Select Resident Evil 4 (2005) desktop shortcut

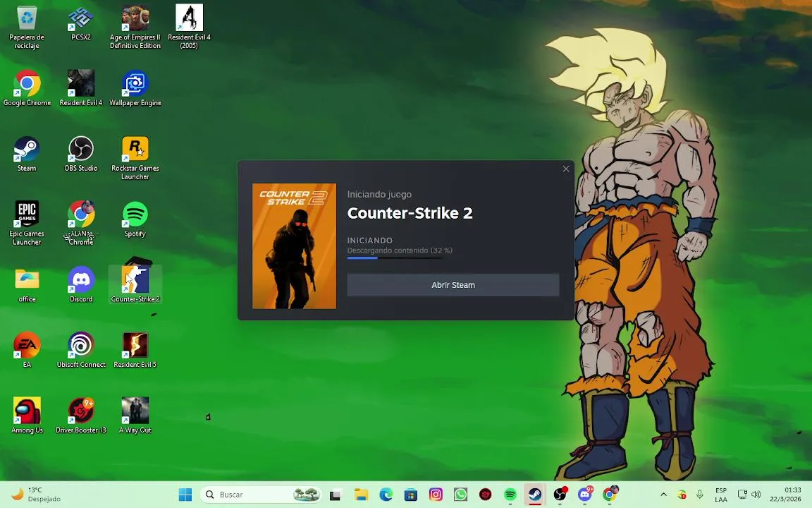point(189,27)
